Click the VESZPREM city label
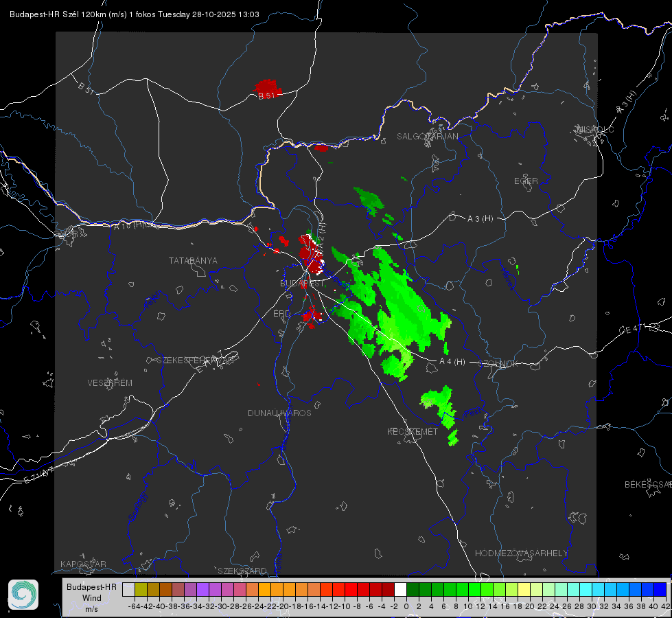 (x=110, y=383)
